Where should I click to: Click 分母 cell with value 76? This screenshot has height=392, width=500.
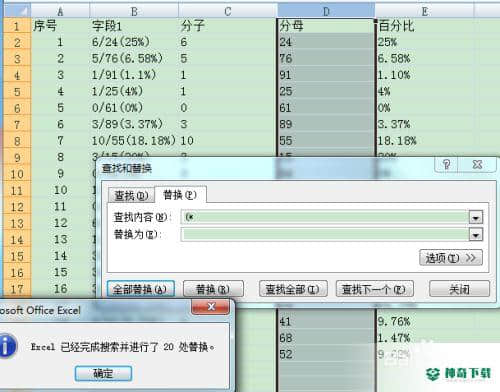326,58
